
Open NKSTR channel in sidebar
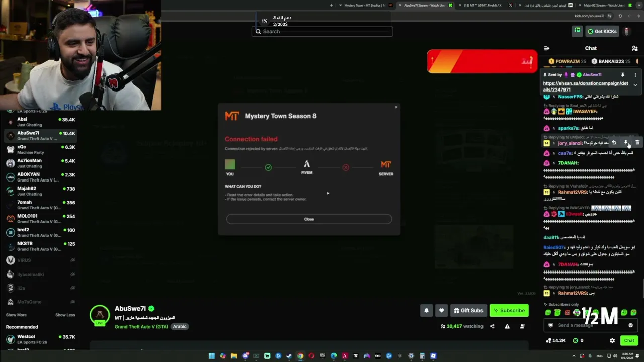tap(40, 246)
